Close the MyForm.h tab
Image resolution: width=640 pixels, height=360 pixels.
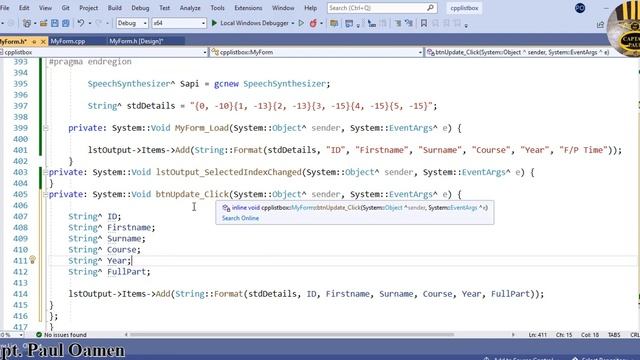click(x=43, y=41)
